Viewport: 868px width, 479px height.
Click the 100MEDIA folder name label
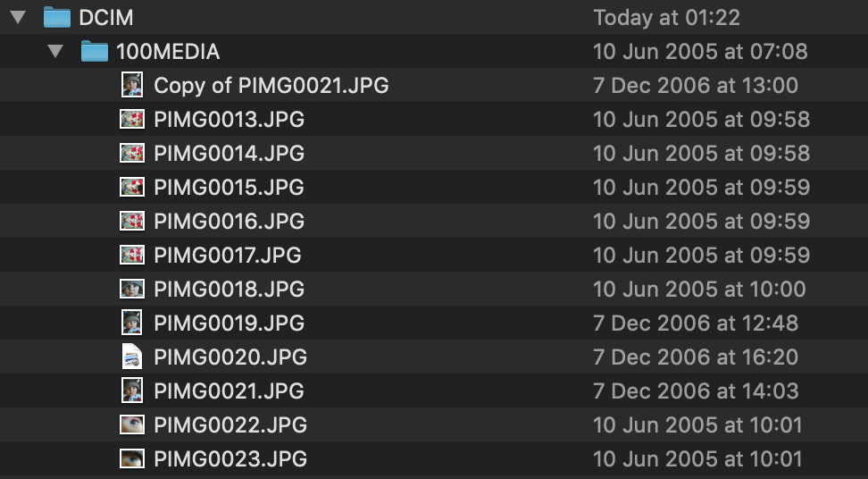coord(168,52)
